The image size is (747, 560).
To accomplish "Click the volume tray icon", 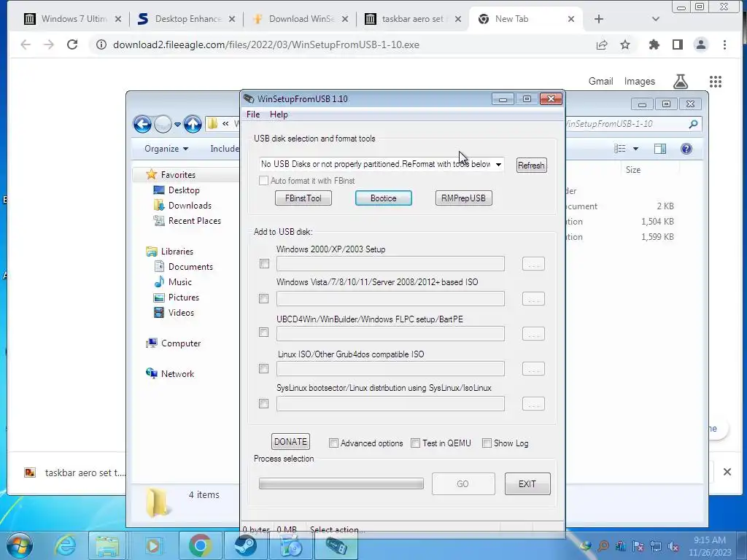I will tap(673, 546).
